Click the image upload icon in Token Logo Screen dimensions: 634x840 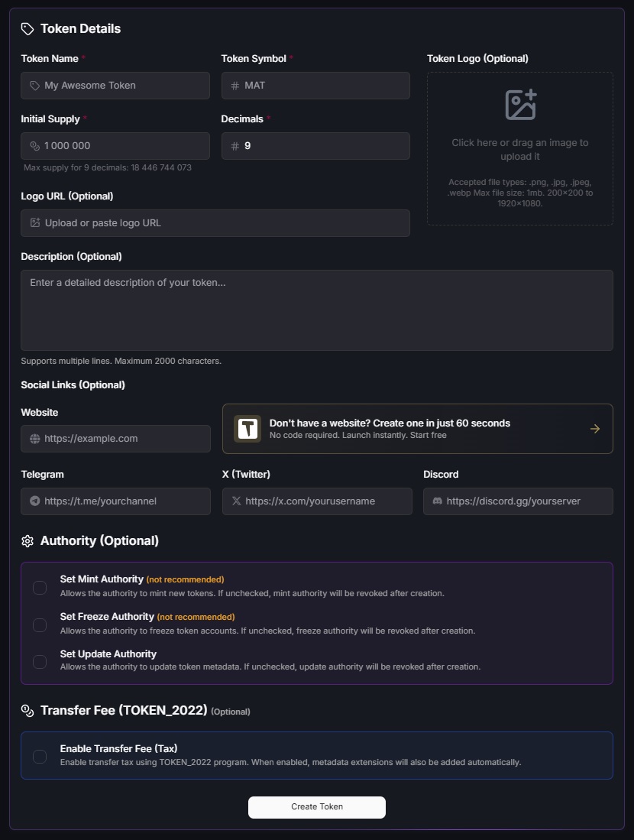coord(520,105)
